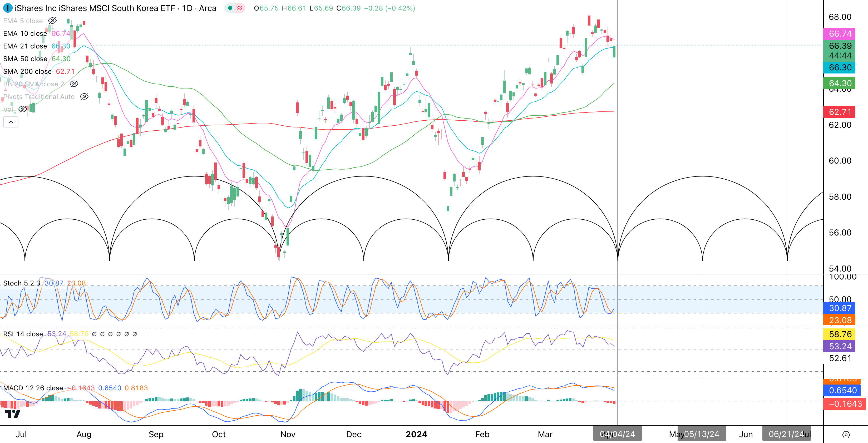Click the 2024 label on time axis

[416, 434]
